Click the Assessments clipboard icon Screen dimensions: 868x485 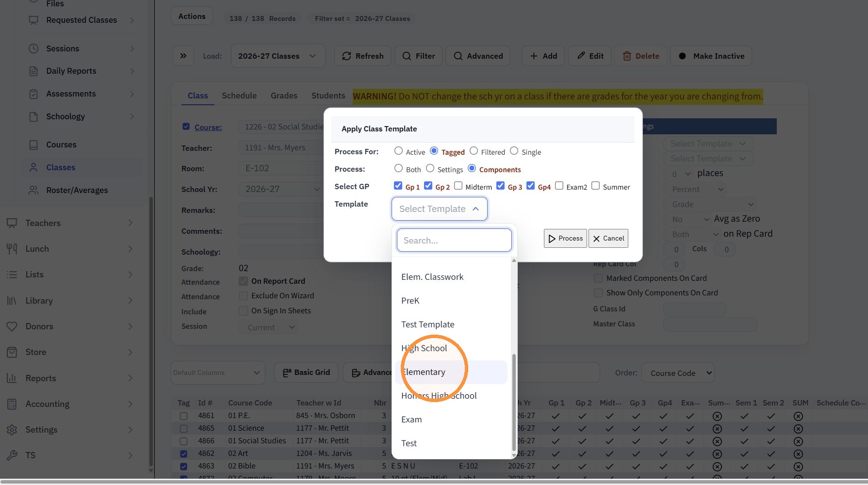[x=33, y=94]
